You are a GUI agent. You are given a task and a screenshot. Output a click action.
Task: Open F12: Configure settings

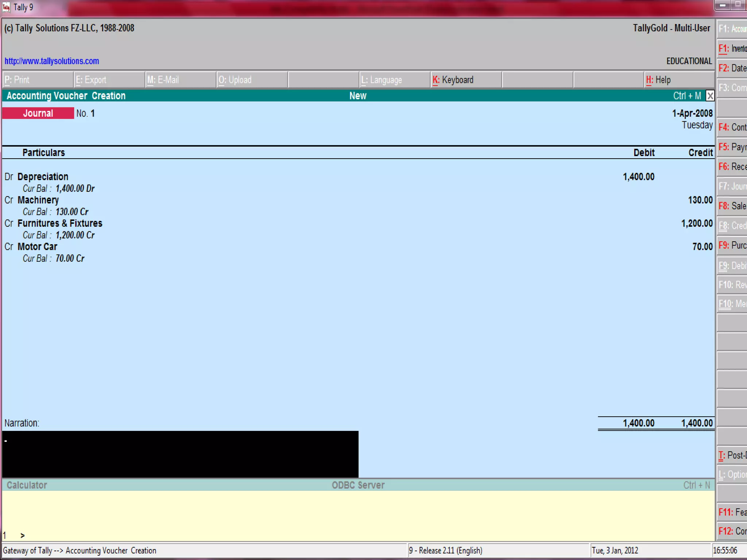coord(732,531)
